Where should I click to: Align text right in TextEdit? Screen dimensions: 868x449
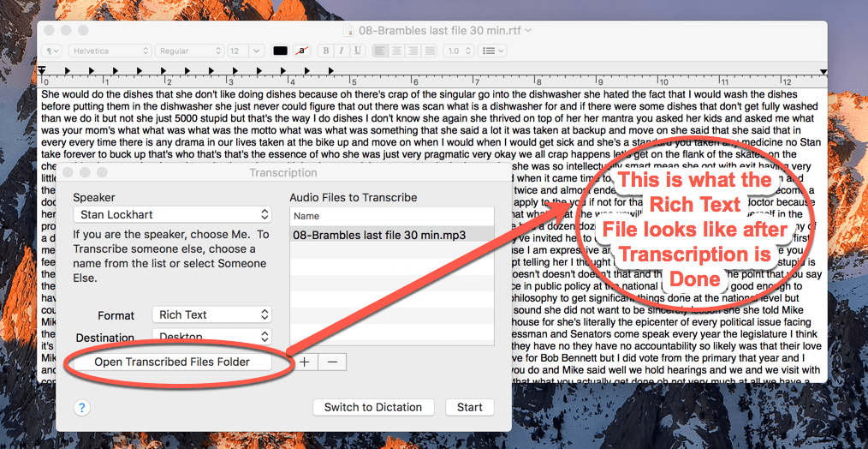pos(413,51)
